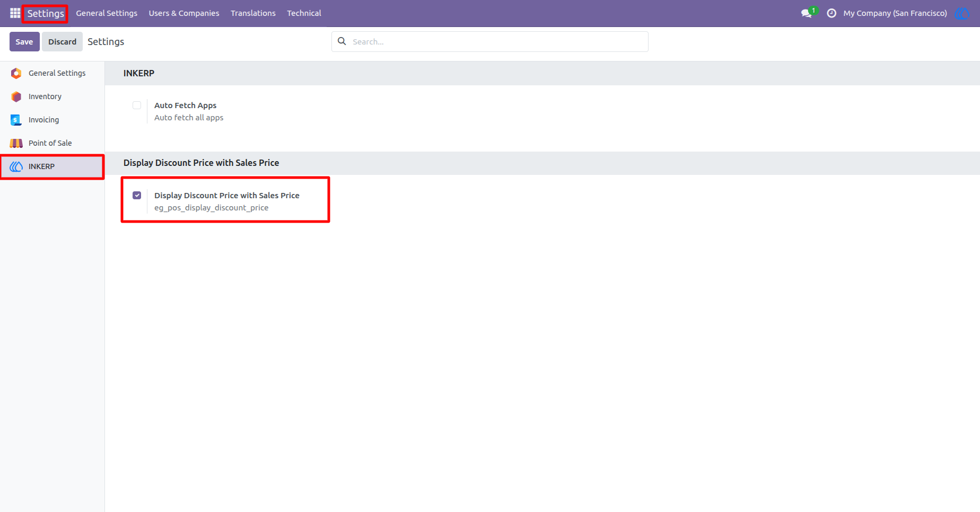Image resolution: width=980 pixels, height=512 pixels.
Task: Select Point of Sale in the sidebar
Action: 52,143
